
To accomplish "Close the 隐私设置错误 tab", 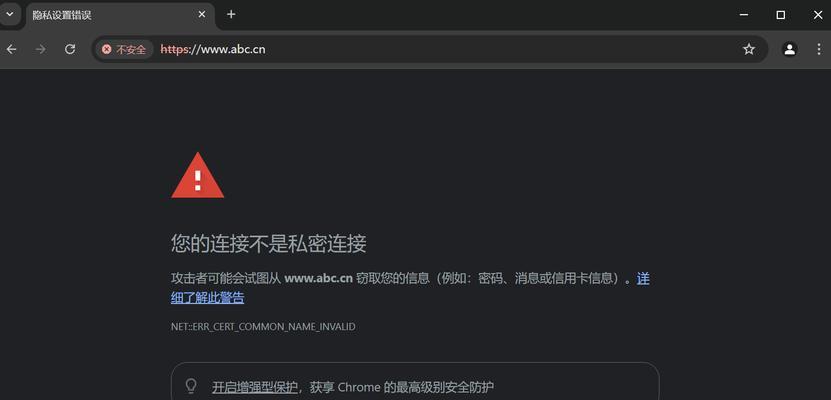I will [201, 15].
